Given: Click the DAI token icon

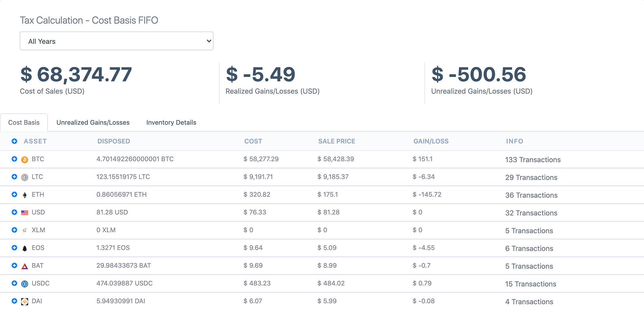Looking at the screenshot, I should click(x=24, y=301).
